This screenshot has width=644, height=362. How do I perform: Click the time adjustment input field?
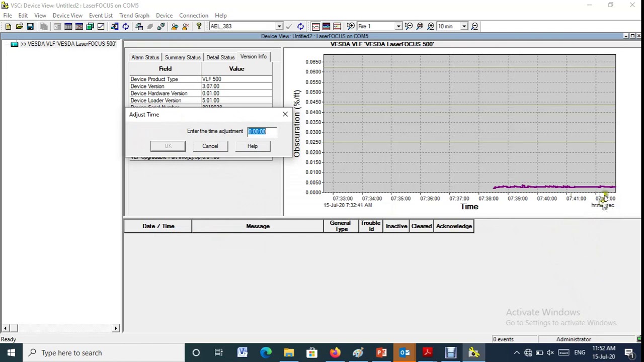point(262,131)
